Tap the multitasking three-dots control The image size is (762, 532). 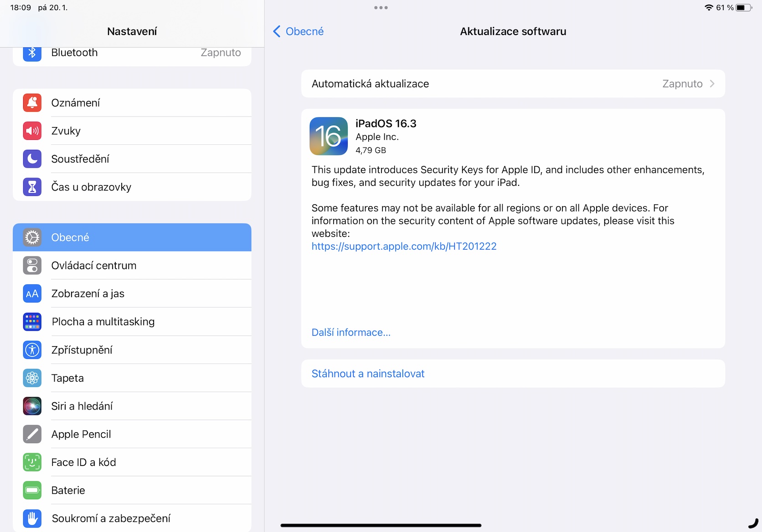pos(381,8)
